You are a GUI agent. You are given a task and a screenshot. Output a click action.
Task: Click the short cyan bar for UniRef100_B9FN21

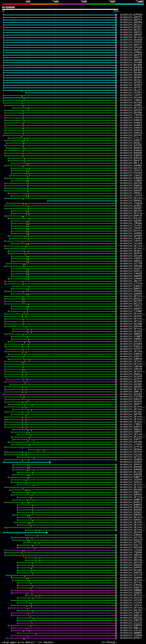[82, 201]
